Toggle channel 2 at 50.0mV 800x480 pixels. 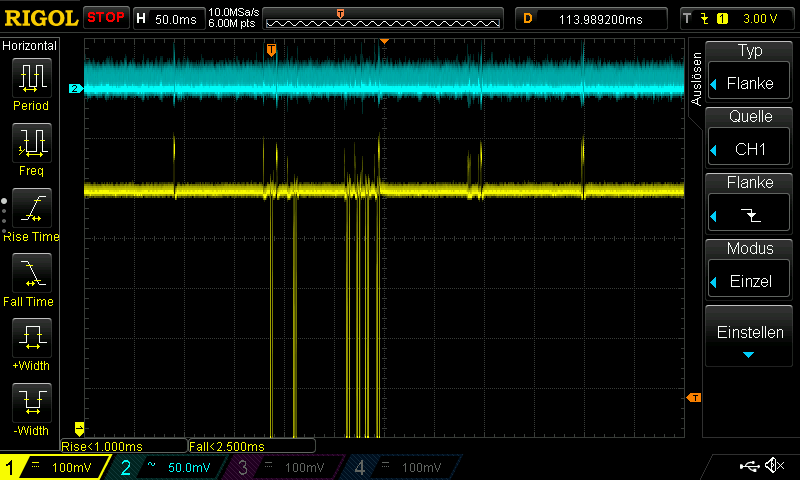168,467
